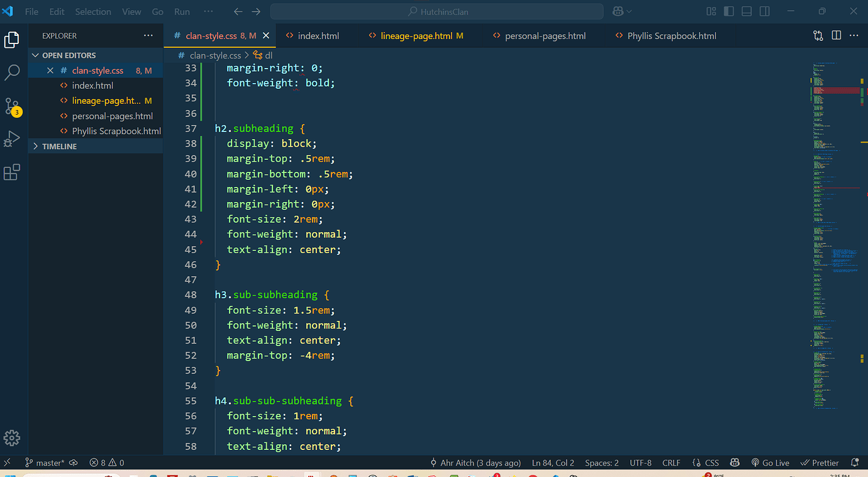The image size is (868, 477).
Task: Click the Go Live server icon in status bar
Action: [770, 463]
